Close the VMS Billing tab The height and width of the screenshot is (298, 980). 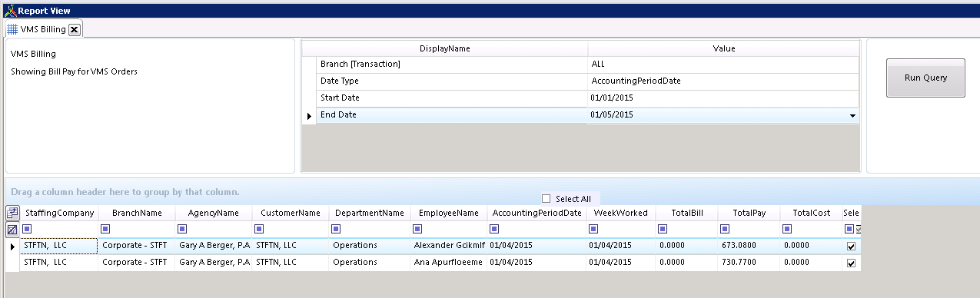[74, 29]
